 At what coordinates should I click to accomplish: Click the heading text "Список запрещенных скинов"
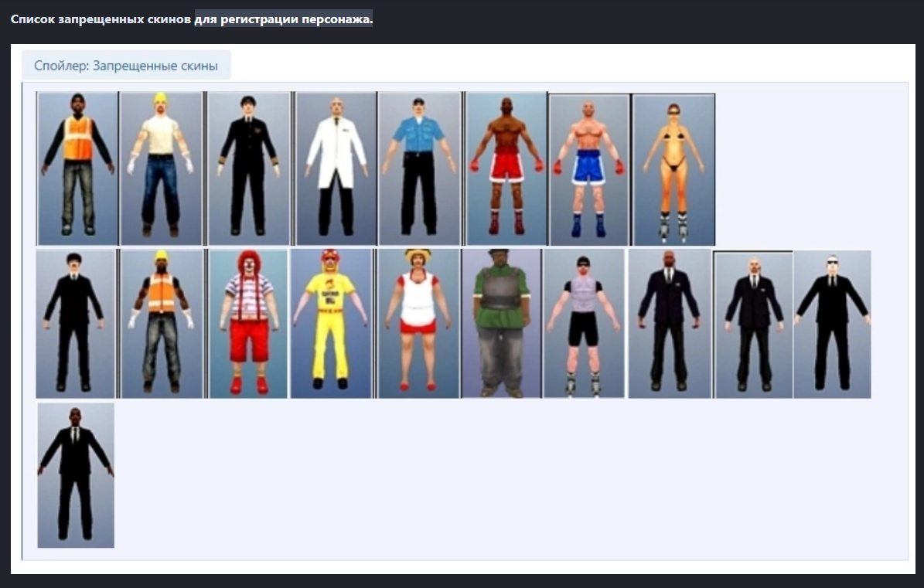(x=101, y=19)
